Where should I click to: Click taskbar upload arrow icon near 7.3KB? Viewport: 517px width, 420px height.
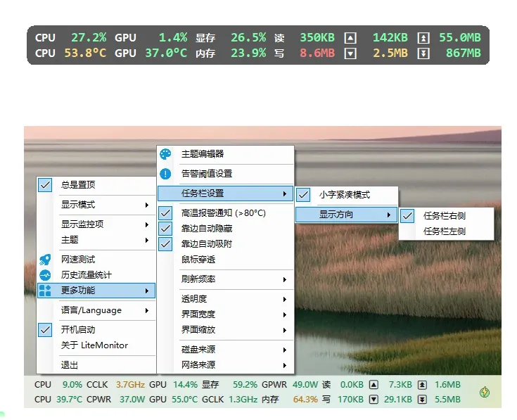374,385
